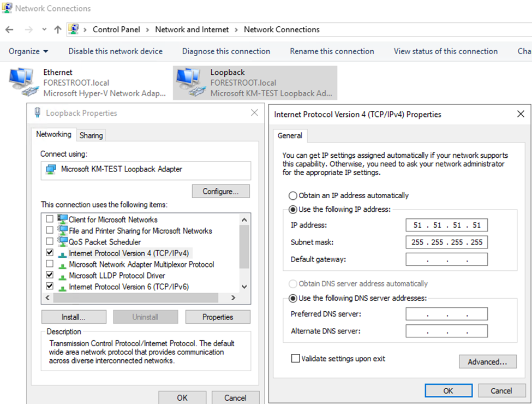Viewport: 532px width, 404px height.
Task: Select the Loopback adapter icon
Action: coord(190,82)
